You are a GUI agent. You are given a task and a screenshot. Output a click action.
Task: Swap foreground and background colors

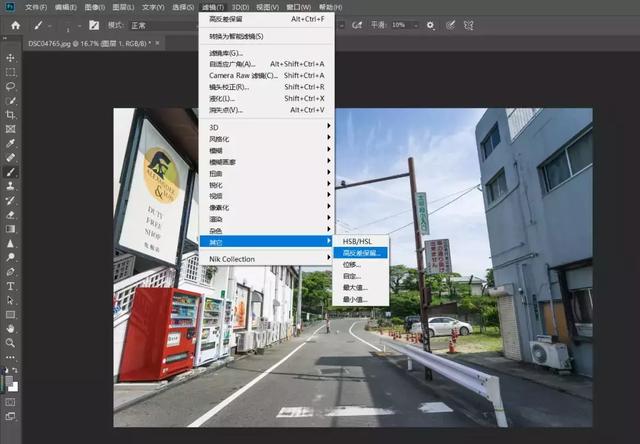15,370
